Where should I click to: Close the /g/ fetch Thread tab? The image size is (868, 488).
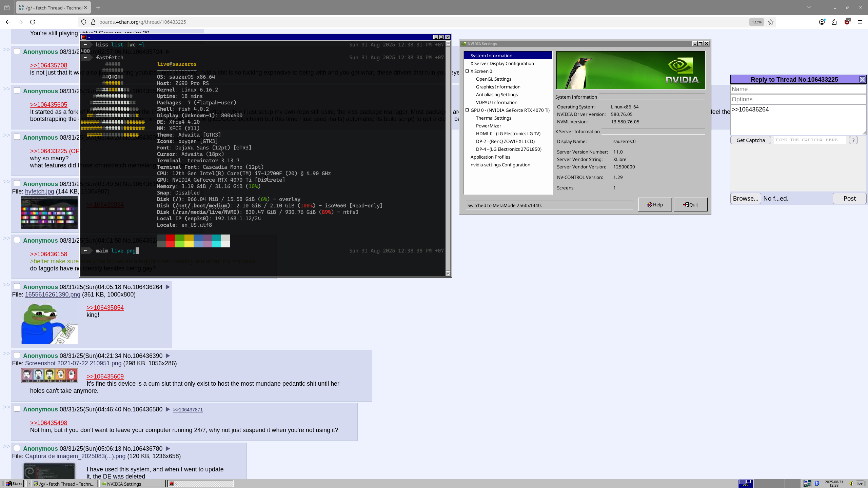click(x=85, y=7)
